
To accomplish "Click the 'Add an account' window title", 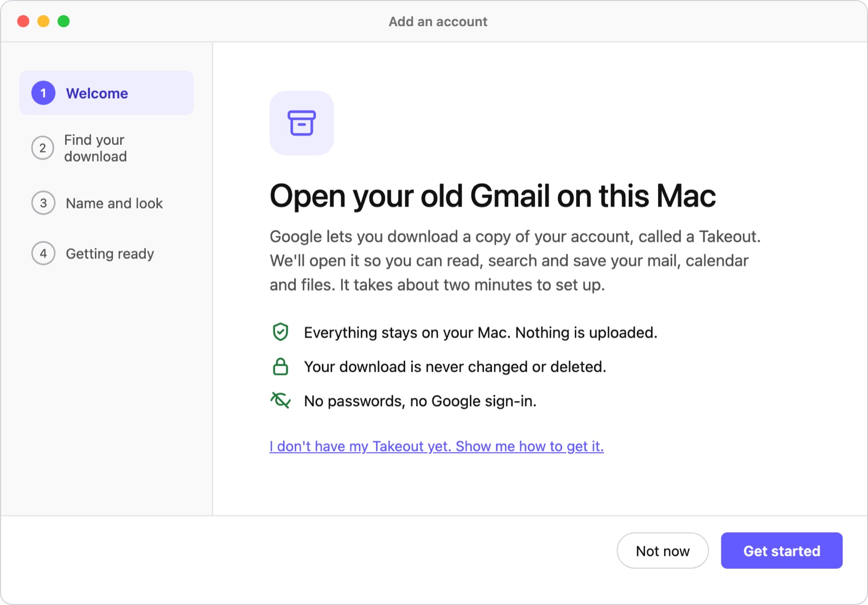I will 438,22.
